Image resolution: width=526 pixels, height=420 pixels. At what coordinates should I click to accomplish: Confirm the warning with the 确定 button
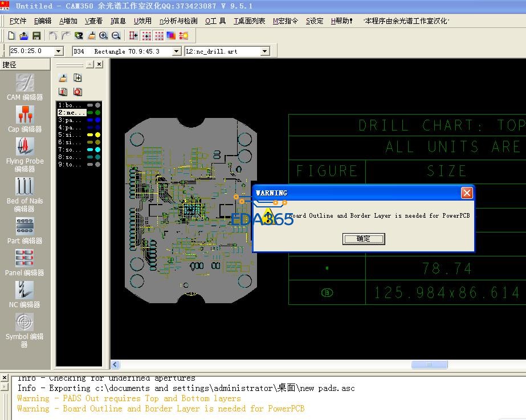(x=364, y=239)
